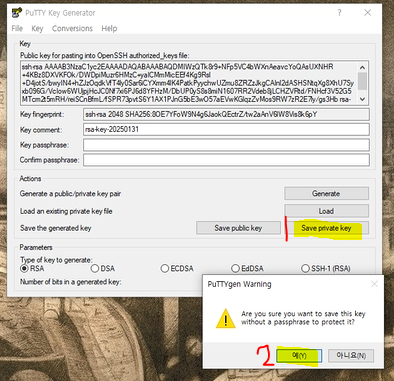Open the Help menu
The image size is (394, 381).
(x=109, y=28)
